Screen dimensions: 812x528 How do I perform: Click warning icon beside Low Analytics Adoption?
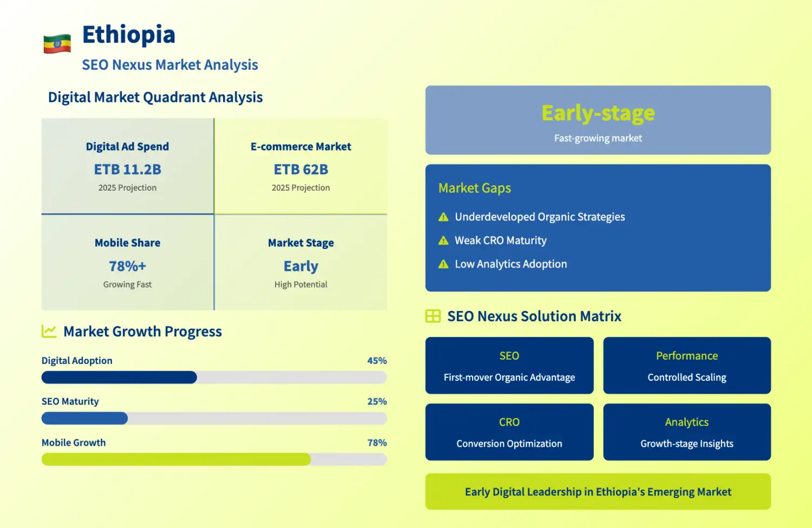point(443,264)
